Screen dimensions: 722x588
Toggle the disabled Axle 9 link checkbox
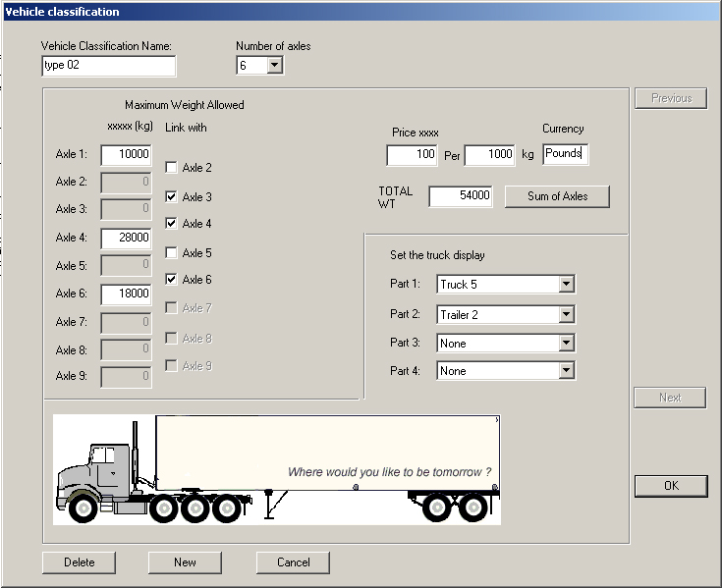[171, 366]
